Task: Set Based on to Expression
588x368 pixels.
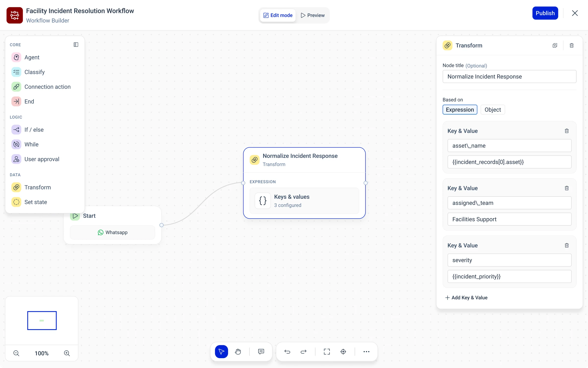Action: coord(460,110)
